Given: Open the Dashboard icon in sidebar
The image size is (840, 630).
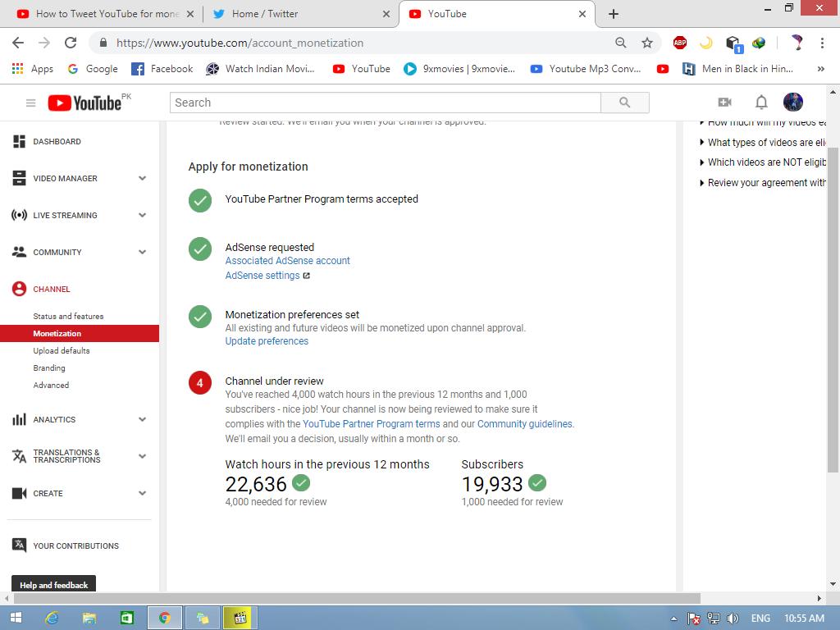Looking at the screenshot, I should pyautogui.click(x=20, y=141).
